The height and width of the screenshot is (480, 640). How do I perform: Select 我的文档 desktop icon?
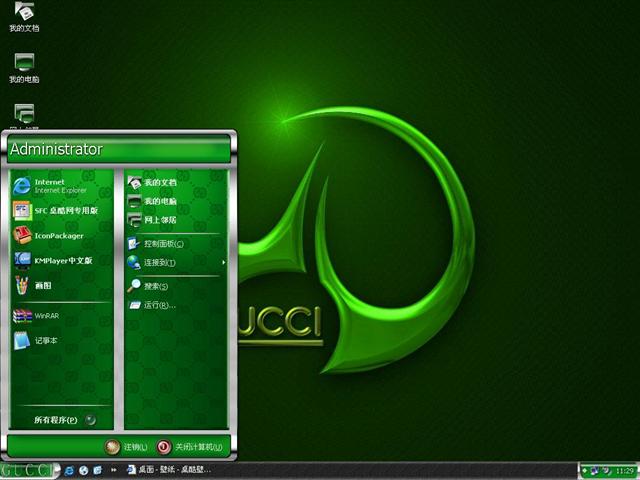click(24, 17)
